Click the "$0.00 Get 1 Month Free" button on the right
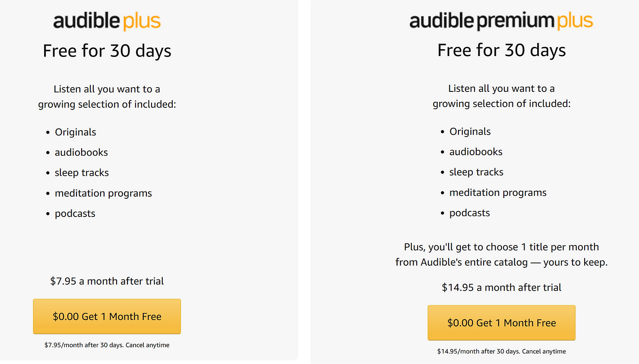Screen dimensions: 639x364 [x=501, y=323]
